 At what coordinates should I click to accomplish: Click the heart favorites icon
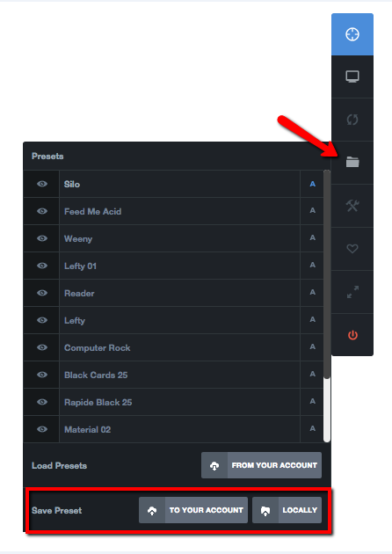coord(352,249)
